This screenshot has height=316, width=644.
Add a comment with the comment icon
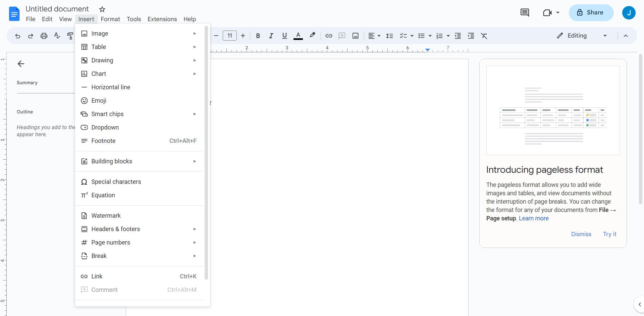342,36
